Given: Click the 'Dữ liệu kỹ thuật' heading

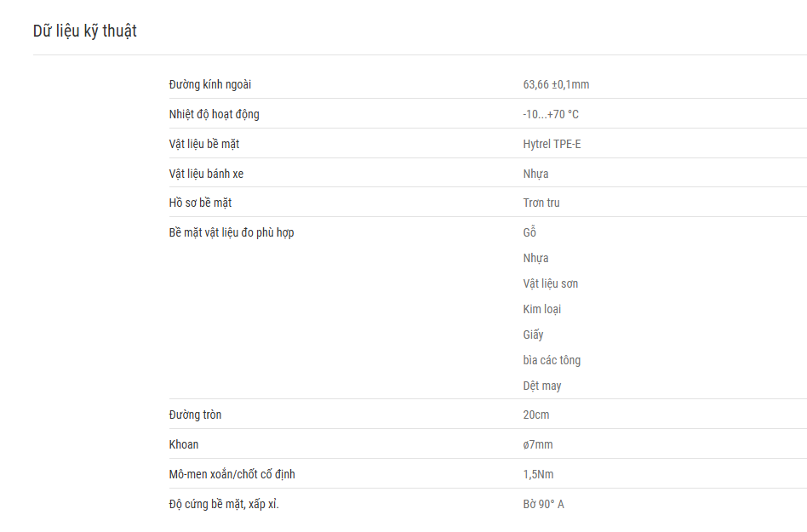Looking at the screenshot, I should pyautogui.click(x=85, y=31).
